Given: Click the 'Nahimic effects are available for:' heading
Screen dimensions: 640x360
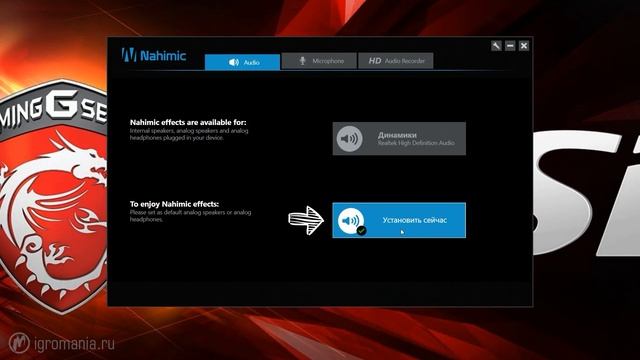Looking at the screenshot, I should [188, 122].
